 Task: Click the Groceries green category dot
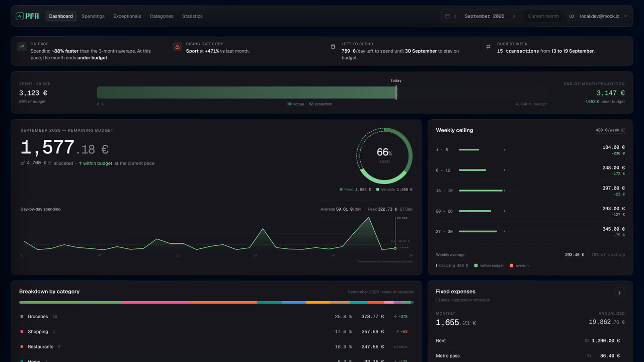22,317
